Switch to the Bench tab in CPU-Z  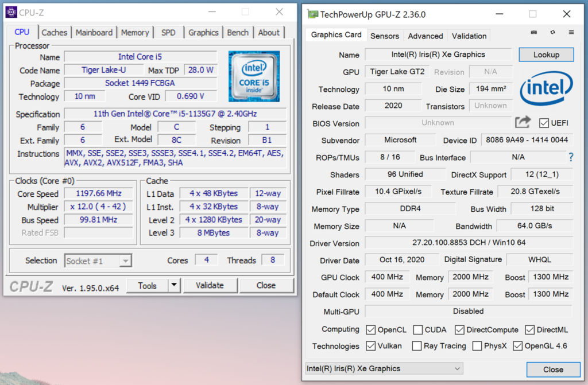point(238,33)
